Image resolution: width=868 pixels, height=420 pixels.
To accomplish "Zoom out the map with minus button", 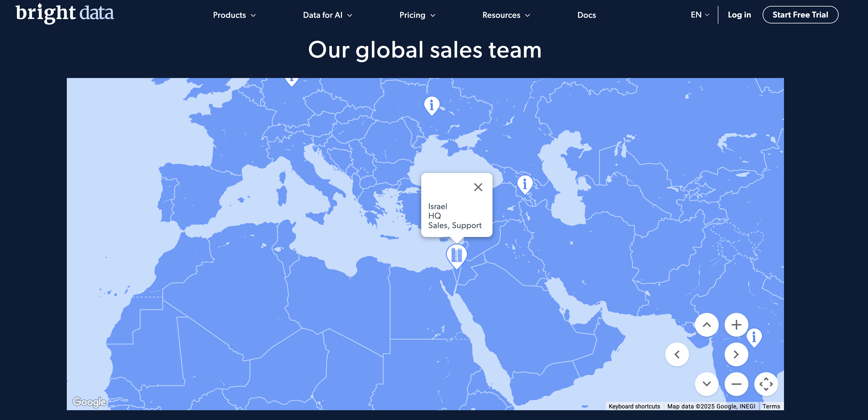I will click(x=736, y=384).
